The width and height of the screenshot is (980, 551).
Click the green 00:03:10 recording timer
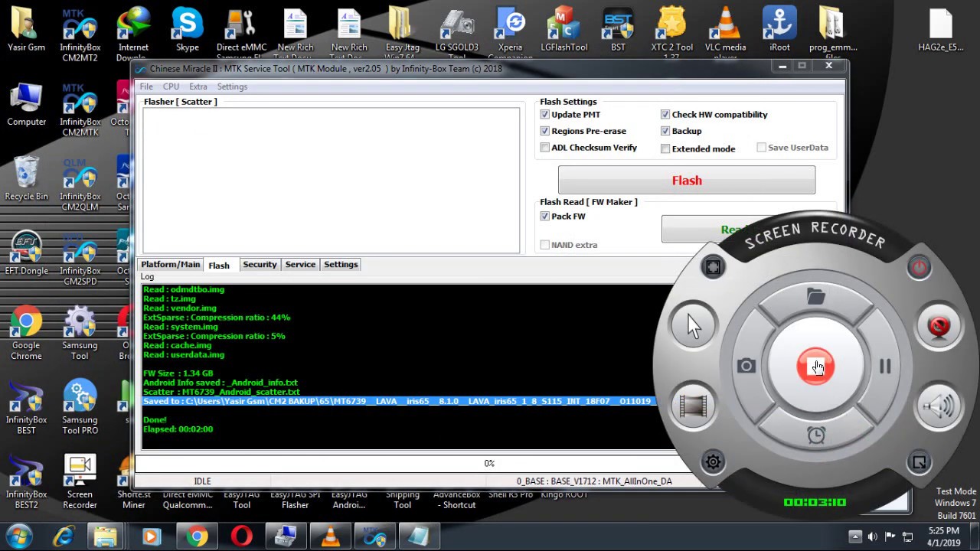(815, 503)
